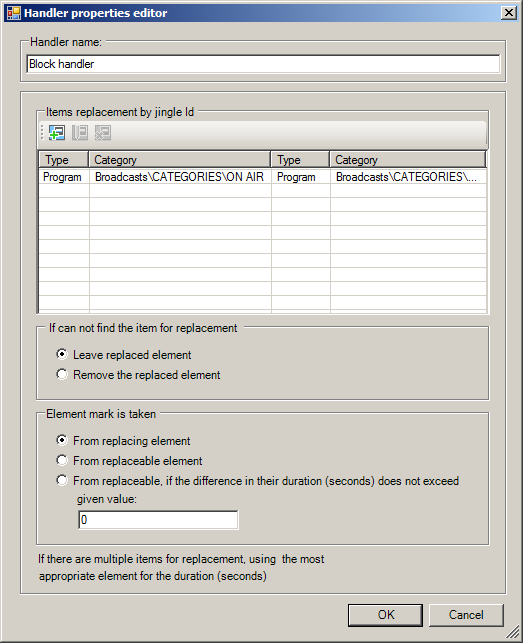Click the first Type column header

pos(64,160)
